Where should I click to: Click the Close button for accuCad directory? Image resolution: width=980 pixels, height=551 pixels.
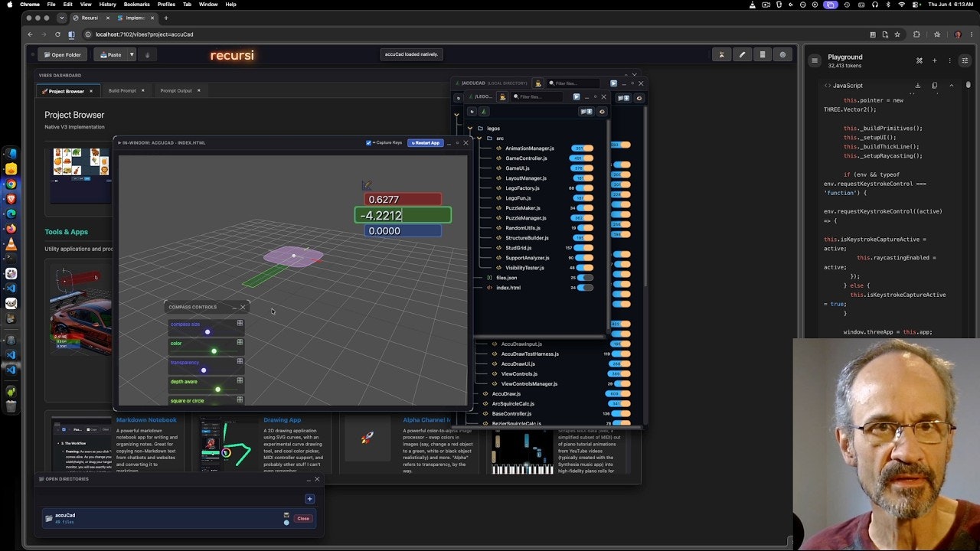tap(303, 518)
